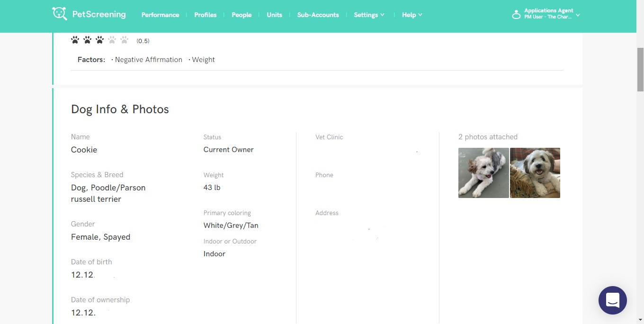Open Sub-Accounts in the navbar

click(318, 15)
